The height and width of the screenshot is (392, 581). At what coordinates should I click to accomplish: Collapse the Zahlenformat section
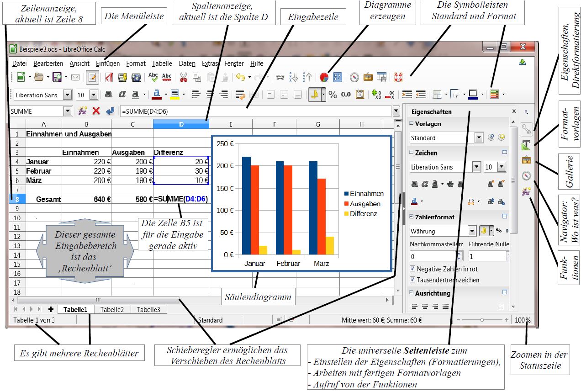pos(411,217)
